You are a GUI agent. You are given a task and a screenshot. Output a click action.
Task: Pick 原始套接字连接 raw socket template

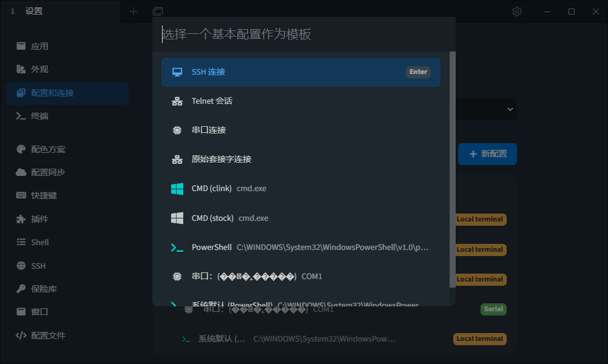[300, 160]
